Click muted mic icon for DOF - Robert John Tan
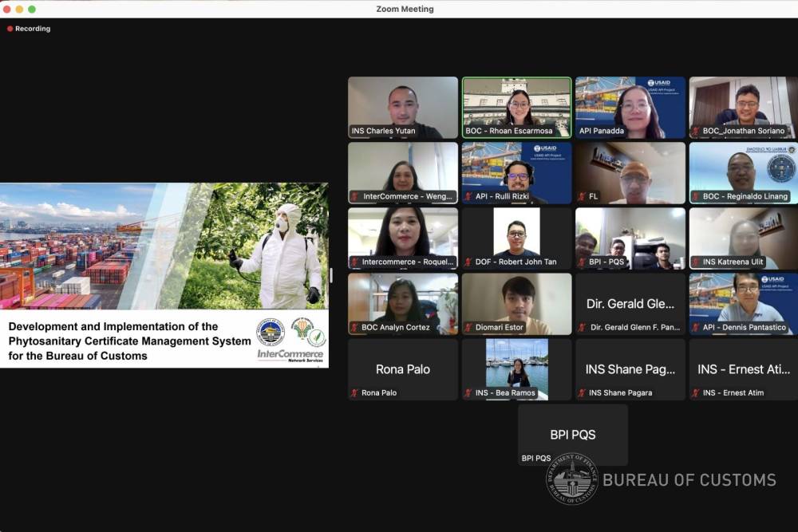The image size is (798, 532). 468,262
